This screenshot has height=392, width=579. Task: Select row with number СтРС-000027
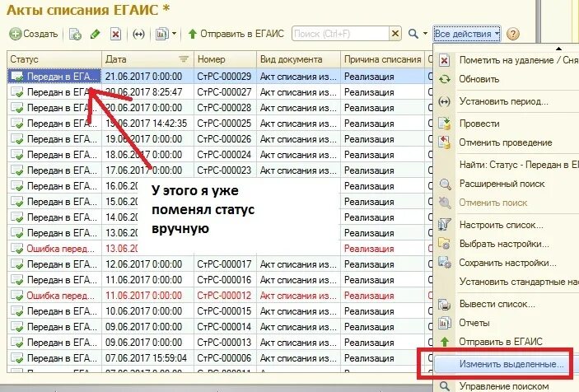220,92
